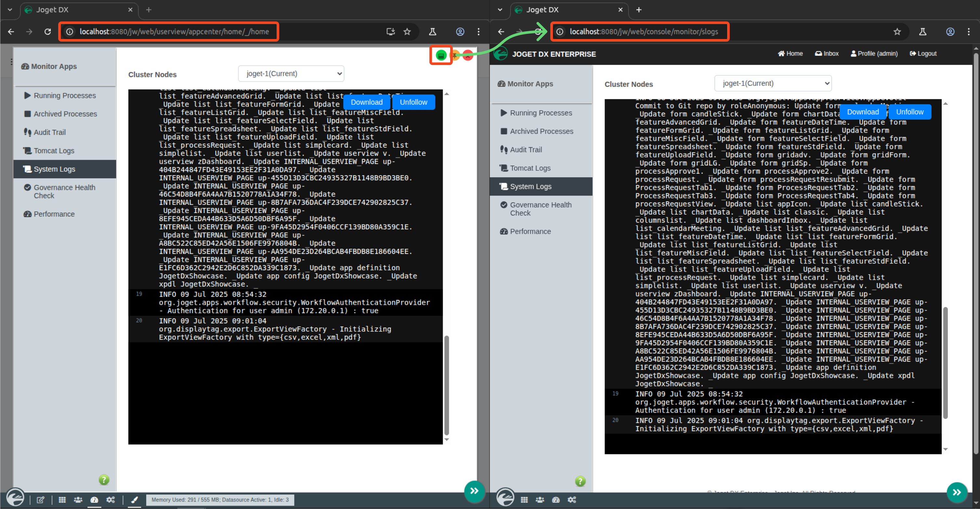This screenshot has height=509, width=980.
Task: Open Running Processes in right sidebar
Action: tap(541, 113)
